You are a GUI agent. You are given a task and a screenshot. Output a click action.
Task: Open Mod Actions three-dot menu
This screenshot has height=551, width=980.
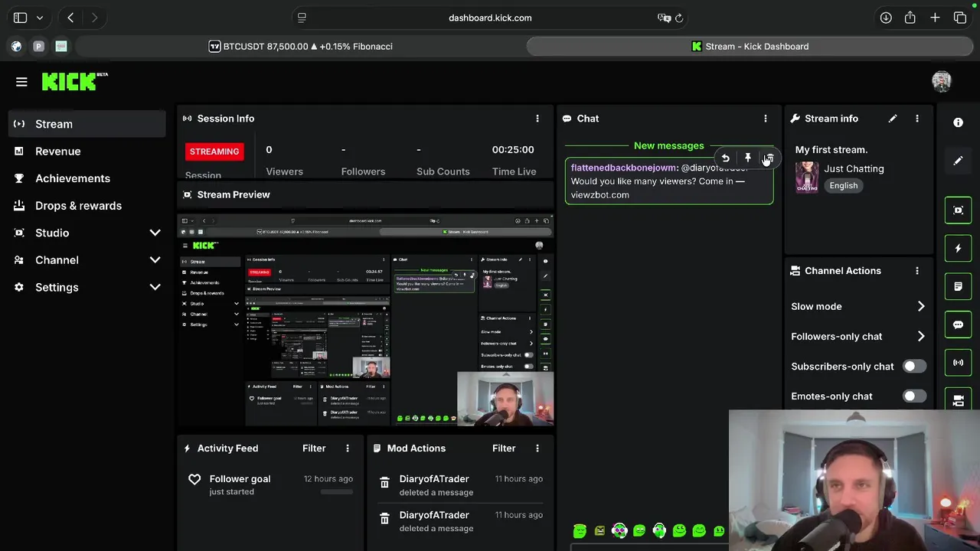pyautogui.click(x=537, y=448)
